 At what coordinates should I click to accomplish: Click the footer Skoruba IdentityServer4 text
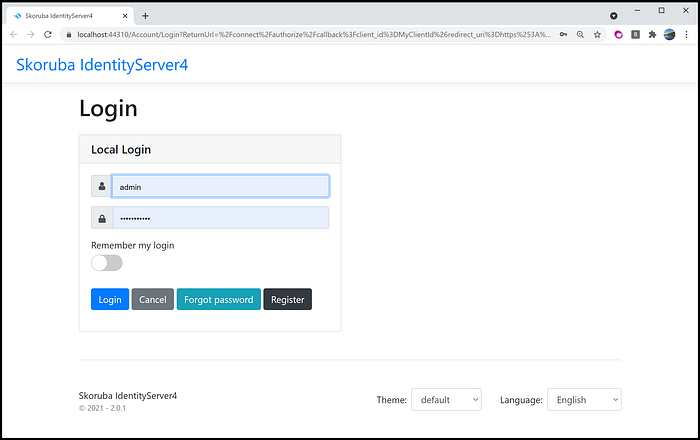pos(128,395)
